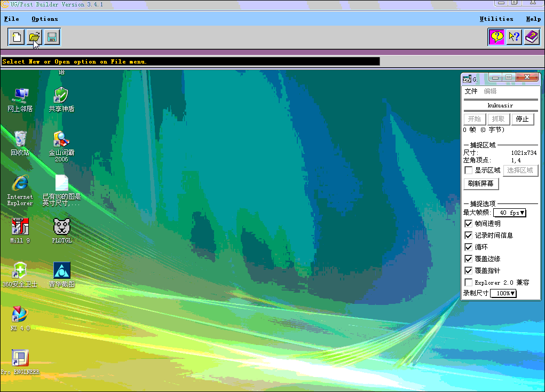This screenshot has height=392, width=545.
Task: Enable Explorer 2.0 兼容 compatibility option
Action: (468, 282)
